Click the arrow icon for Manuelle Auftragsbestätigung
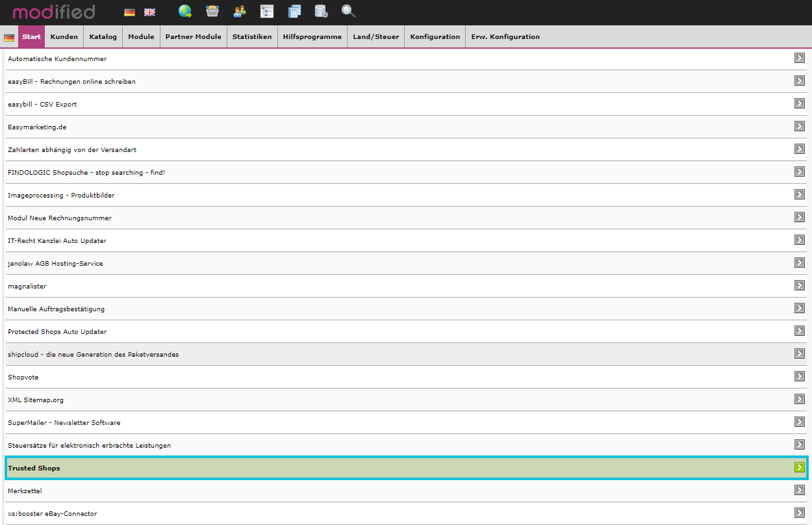812x525 pixels. coord(800,308)
